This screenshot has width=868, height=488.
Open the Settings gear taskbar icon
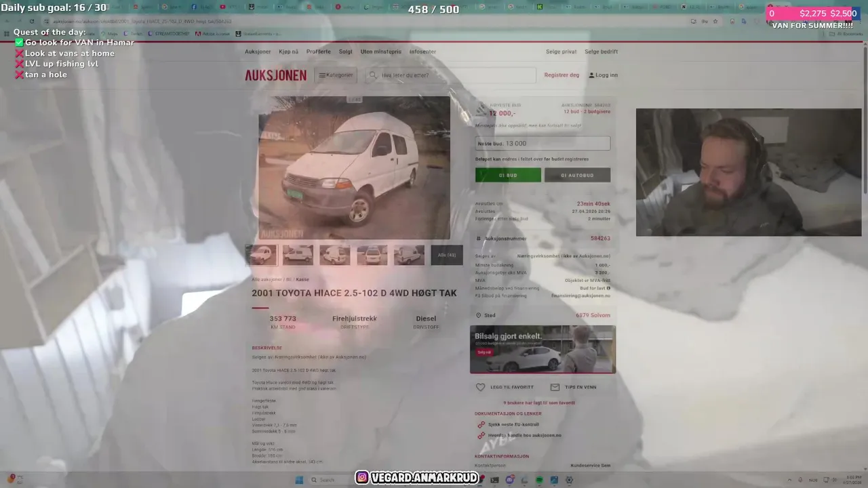570,480
